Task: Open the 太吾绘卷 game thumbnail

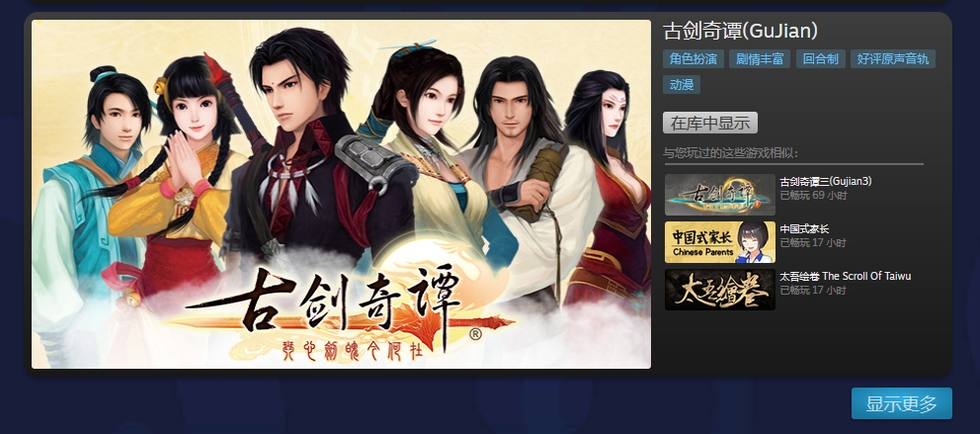Action: (720, 290)
